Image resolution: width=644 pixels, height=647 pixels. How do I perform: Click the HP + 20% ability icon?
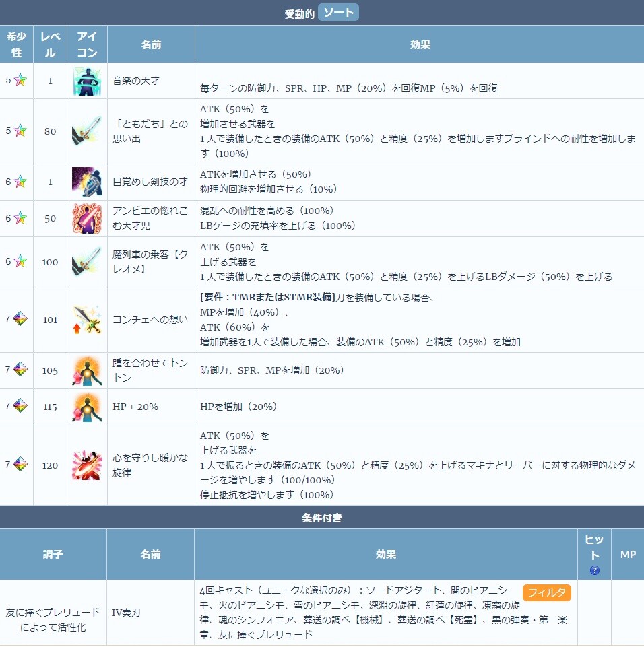pos(87,407)
